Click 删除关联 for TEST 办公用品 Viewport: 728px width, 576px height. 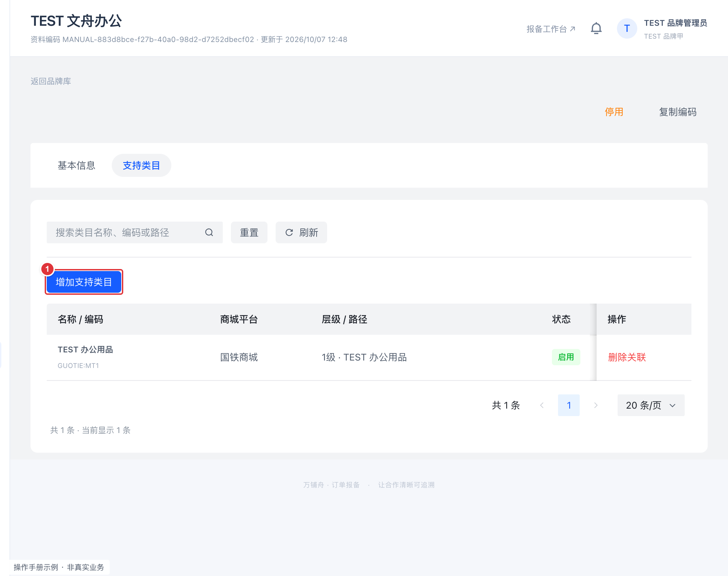click(627, 357)
